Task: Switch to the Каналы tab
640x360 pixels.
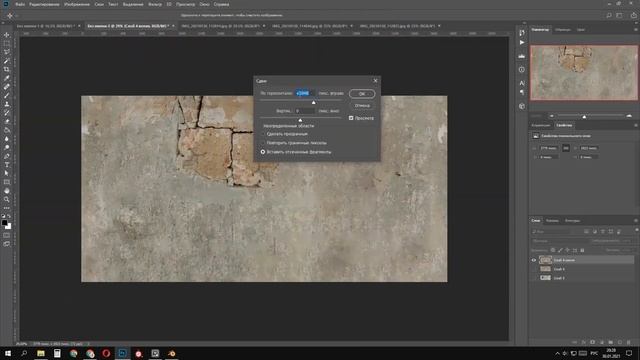Action: (x=552, y=220)
